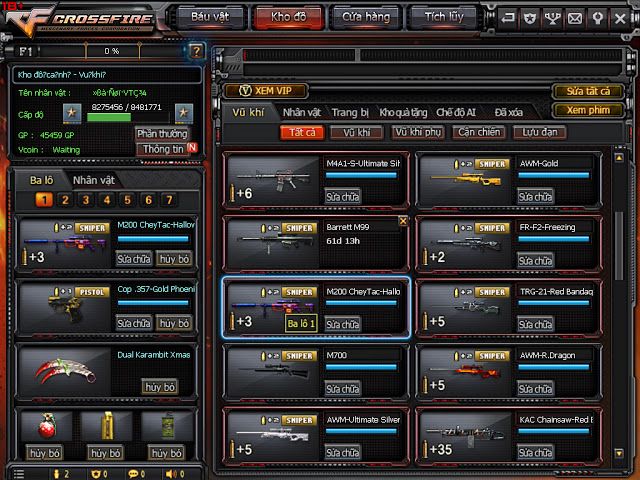Switch to Ba lô tab in left panel

point(41,180)
